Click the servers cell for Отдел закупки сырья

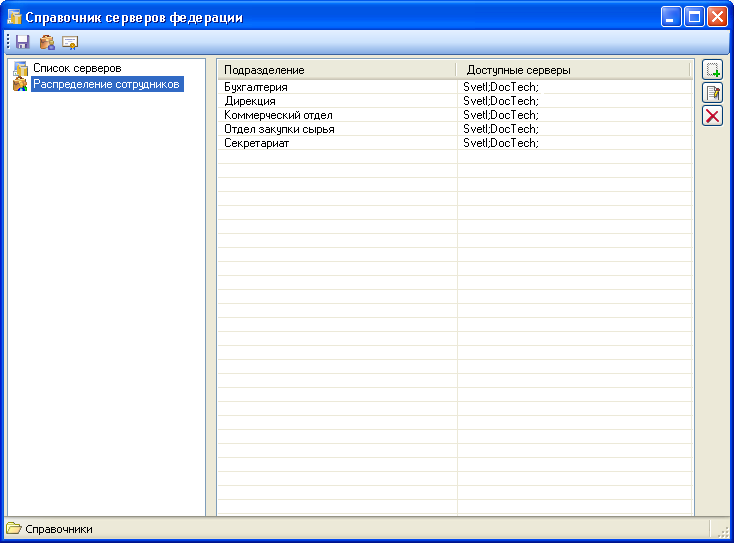pos(574,129)
